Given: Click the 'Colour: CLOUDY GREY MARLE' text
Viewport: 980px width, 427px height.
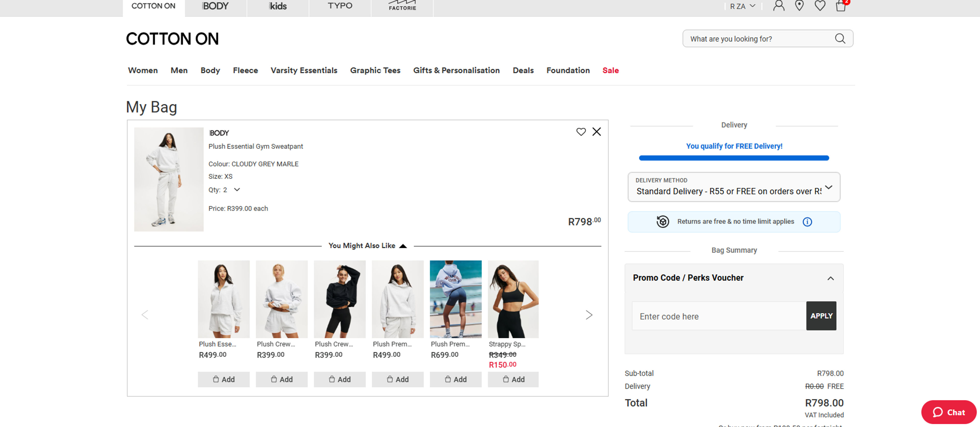Looking at the screenshot, I should [x=253, y=164].
